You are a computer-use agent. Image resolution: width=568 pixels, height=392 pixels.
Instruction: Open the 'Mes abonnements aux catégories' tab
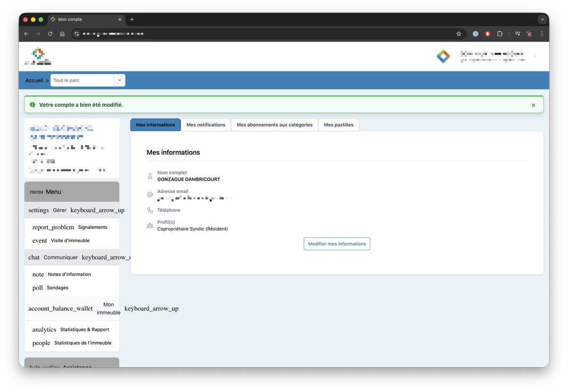[x=275, y=125]
